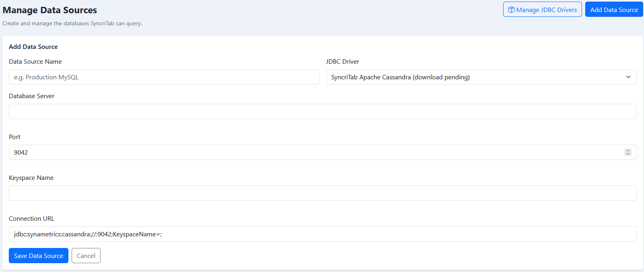
Task: Click into the Connection URL field
Action: (x=323, y=234)
